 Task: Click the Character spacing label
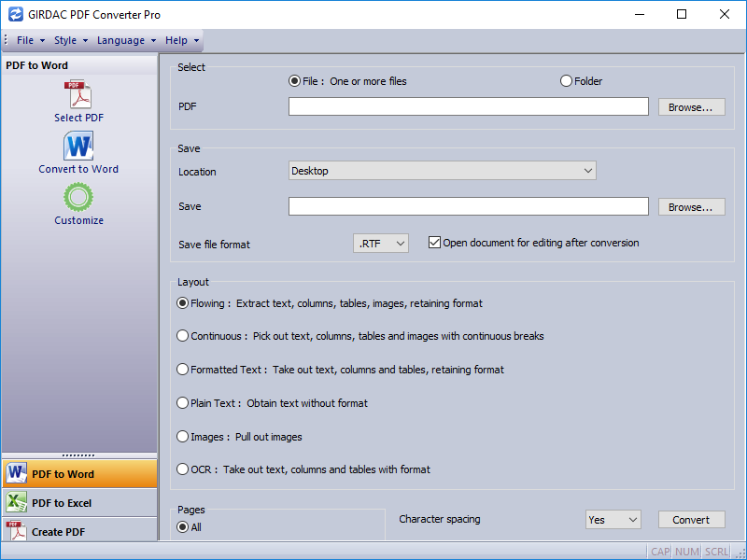[439, 519]
